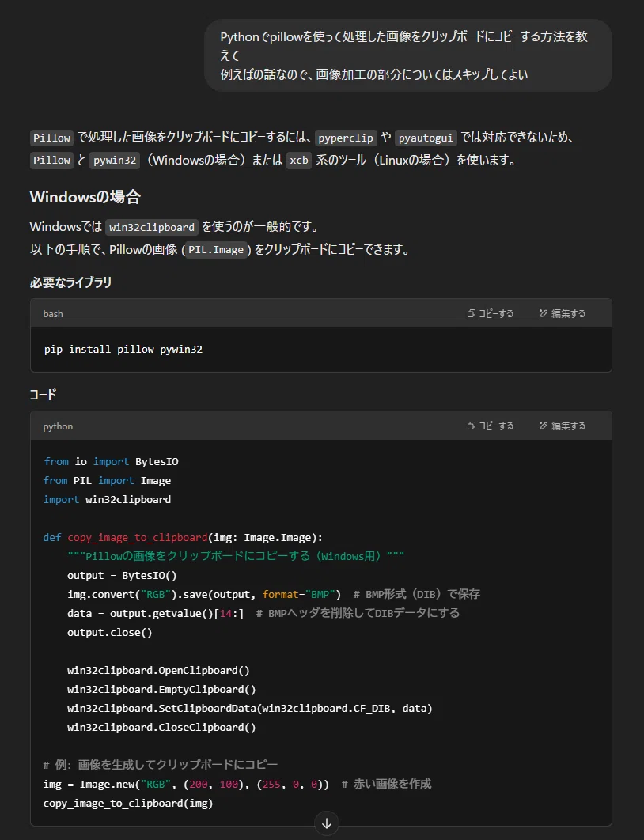Copy the python code block
The height and width of the screenshot is (840, 644).
tap(491, 426)
